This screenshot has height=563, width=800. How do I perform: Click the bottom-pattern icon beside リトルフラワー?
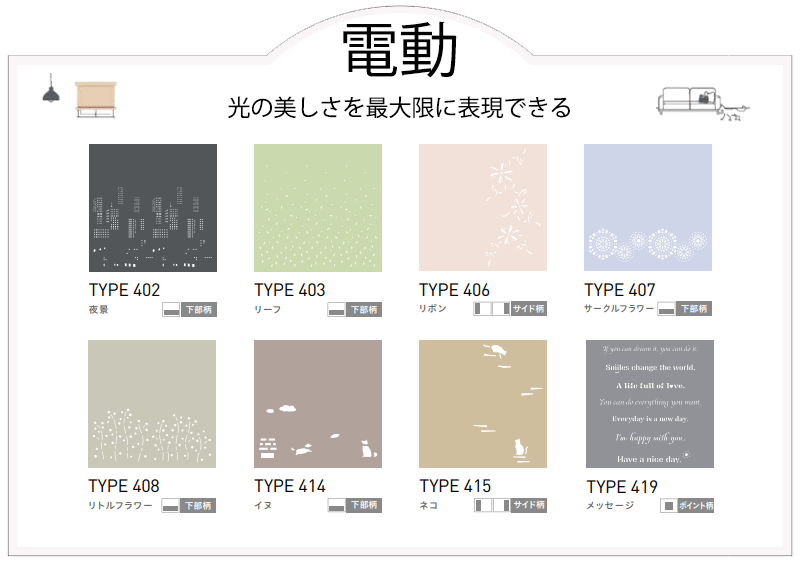pyautogui.click(x=171, y=506)
